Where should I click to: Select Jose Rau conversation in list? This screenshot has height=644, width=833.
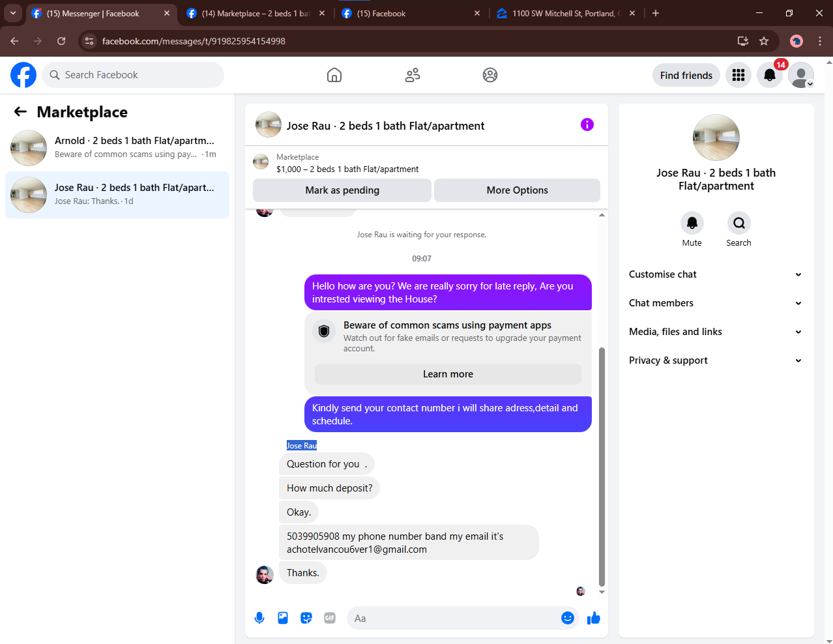coord(117,195)
